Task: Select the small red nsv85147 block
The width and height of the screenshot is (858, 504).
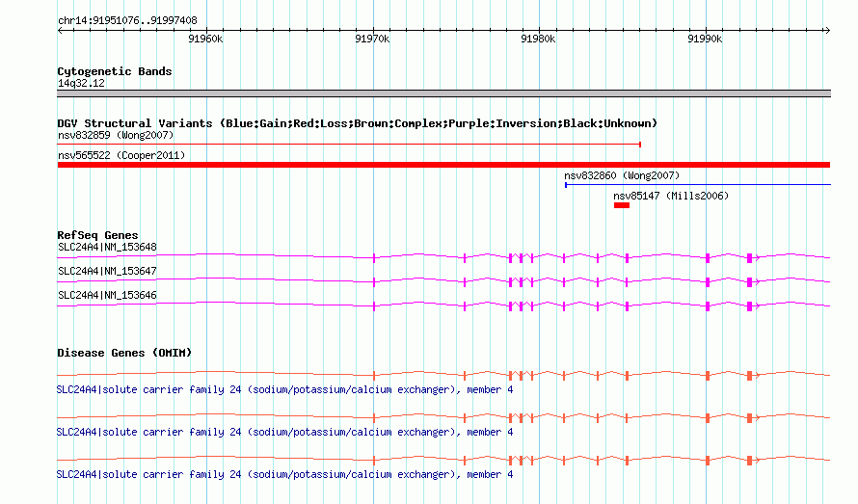Action: (x=622, y=206)
